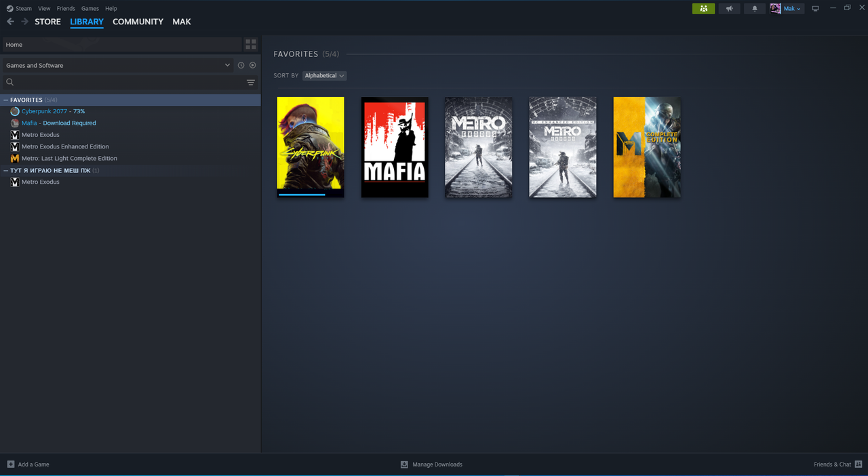Open the Friends menu
Screen dimensions: 868x476
[66, 9]
